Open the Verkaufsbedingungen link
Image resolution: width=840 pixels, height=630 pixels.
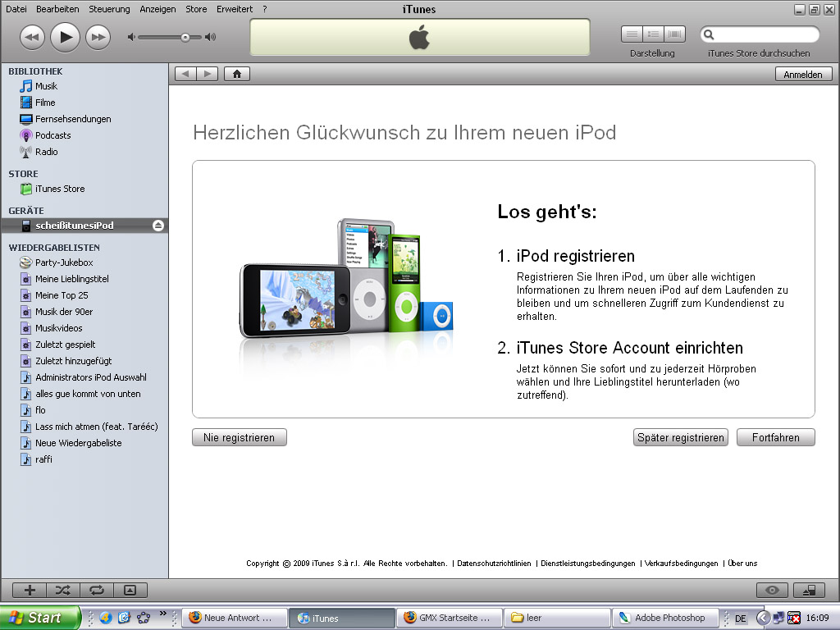pyautogui.click(x=681, y=563)
